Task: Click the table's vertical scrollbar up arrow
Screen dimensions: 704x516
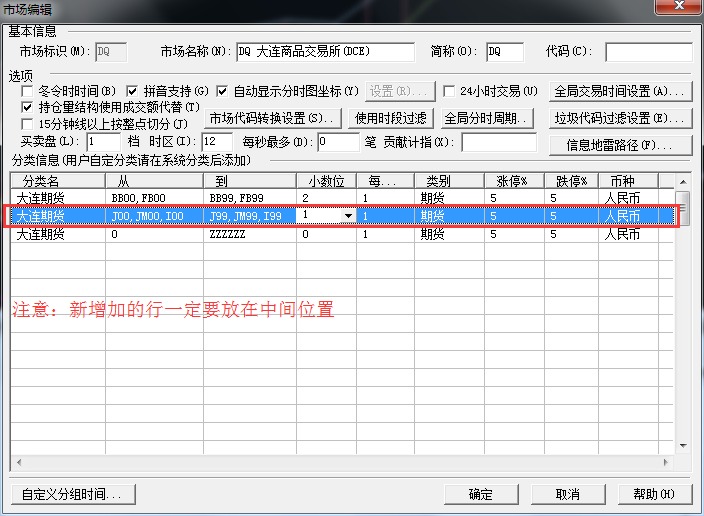Action: click(683, 181)
